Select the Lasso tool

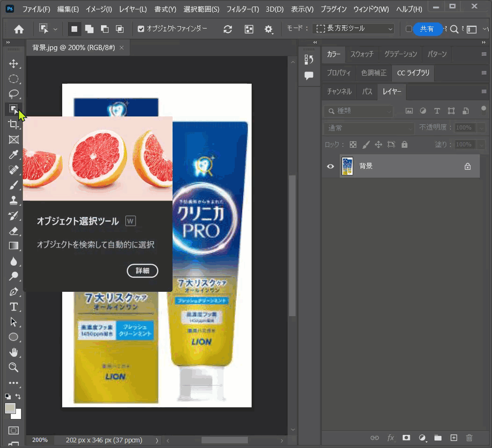click(14, 94)
